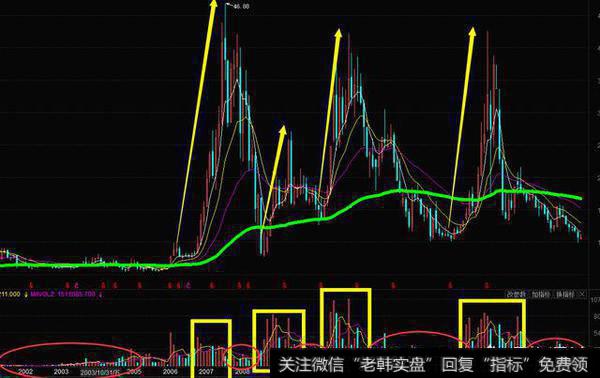Click the 关注微信 text in banner

[311, 365]
